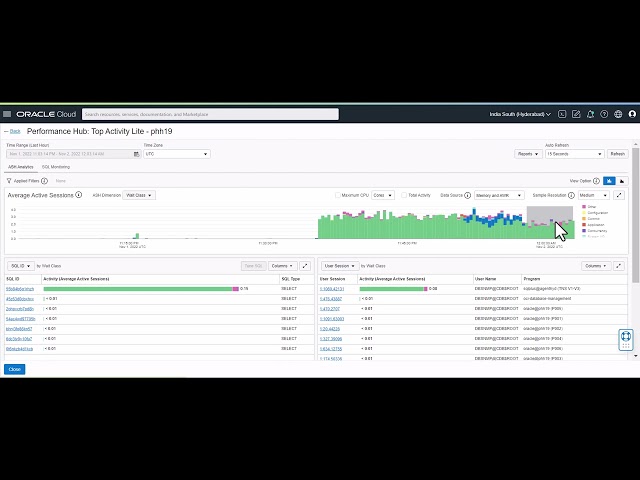Image resolution: width=640 pixels, height=480 pixels.
Task: Enable the Maximum CPU checkbox
Action: 338,195
